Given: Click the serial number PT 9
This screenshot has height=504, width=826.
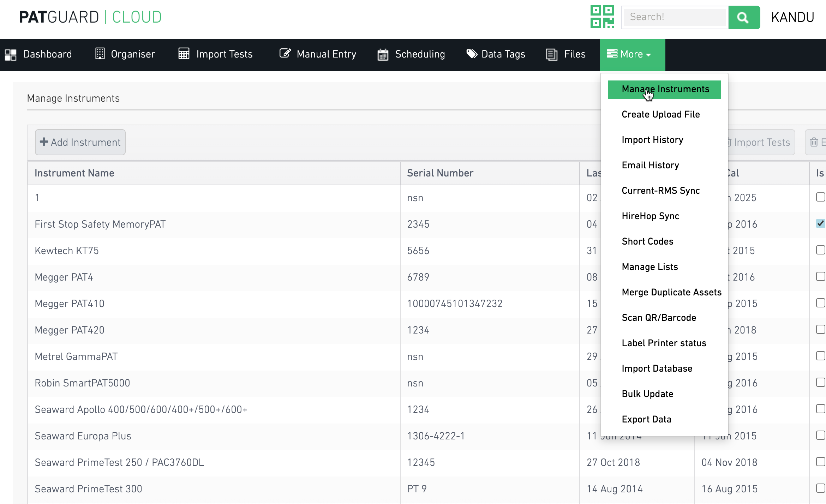Looking at the screenshot, I should 417,489.
